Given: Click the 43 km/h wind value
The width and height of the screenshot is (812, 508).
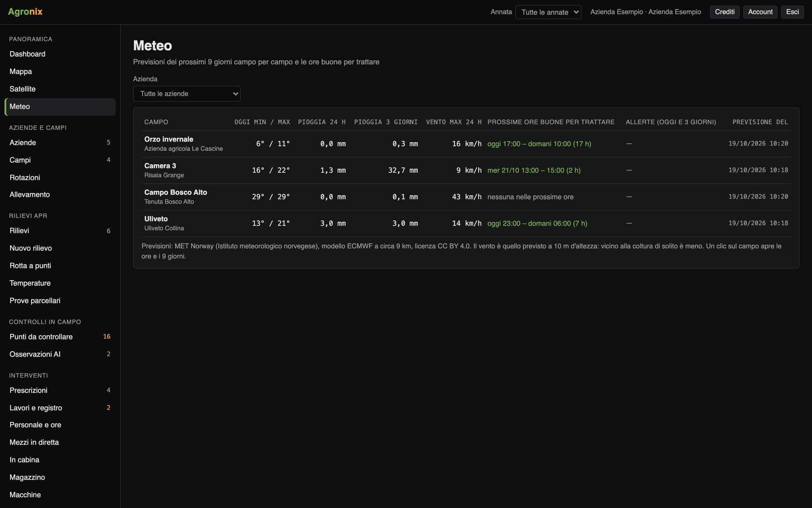Looking at the screenshot, I should (467, 197).
